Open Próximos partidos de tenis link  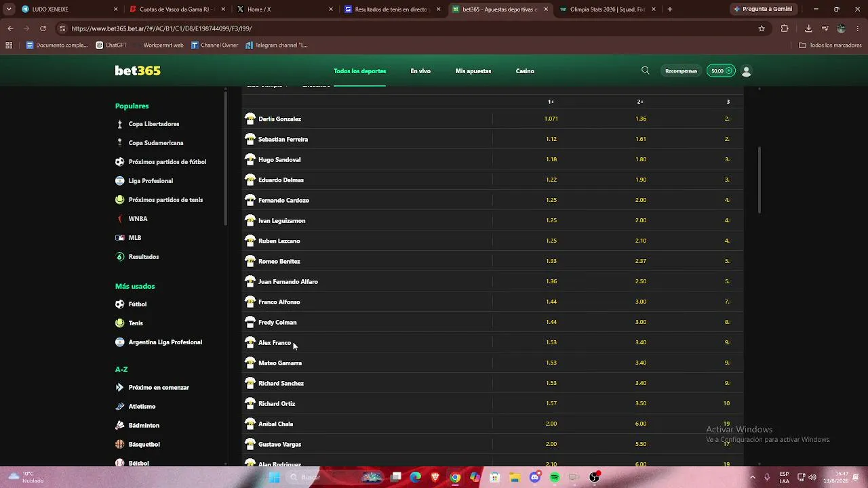pos(165,200)
